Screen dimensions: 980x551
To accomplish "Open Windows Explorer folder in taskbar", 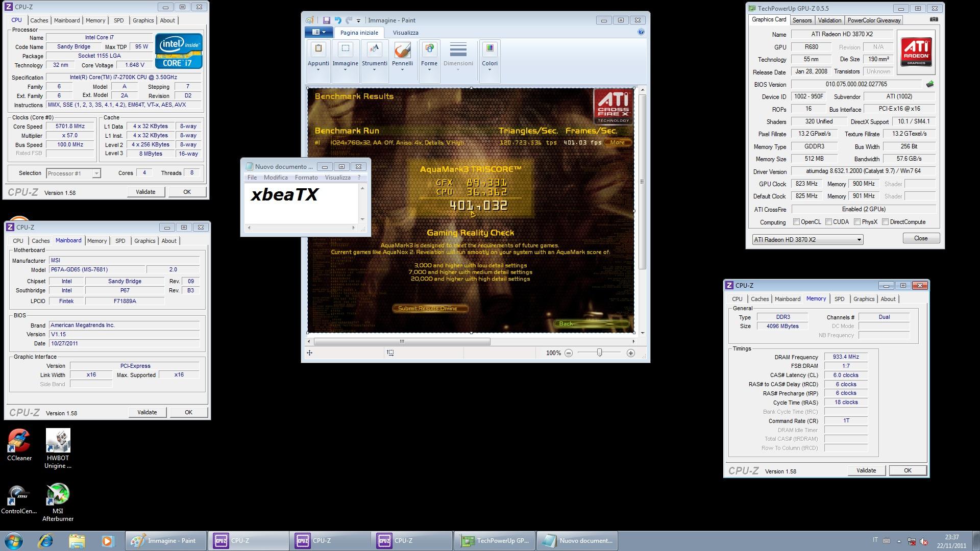I will coord(77,541).
